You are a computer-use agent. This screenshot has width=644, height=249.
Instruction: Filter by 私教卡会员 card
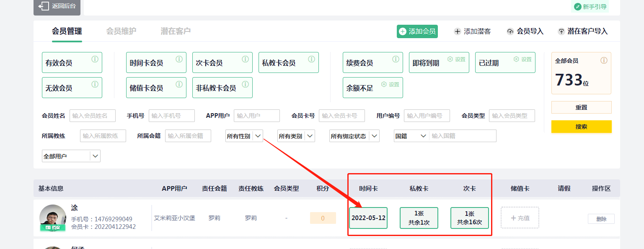tap(288, 63)
